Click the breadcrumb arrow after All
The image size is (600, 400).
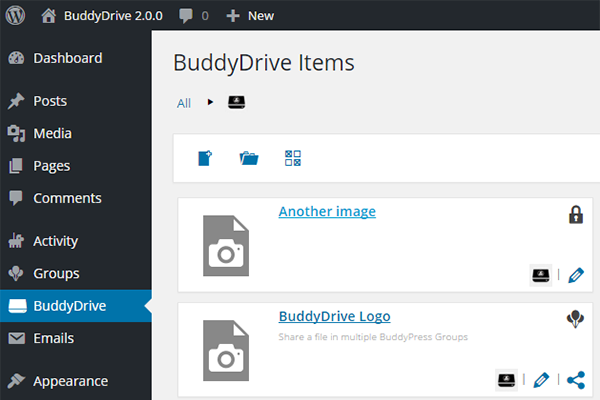point(210,102)
